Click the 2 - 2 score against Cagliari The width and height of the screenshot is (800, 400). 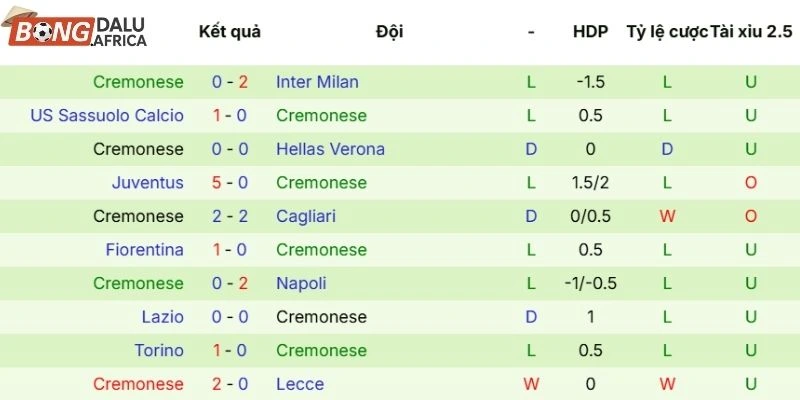click(230, 216)
